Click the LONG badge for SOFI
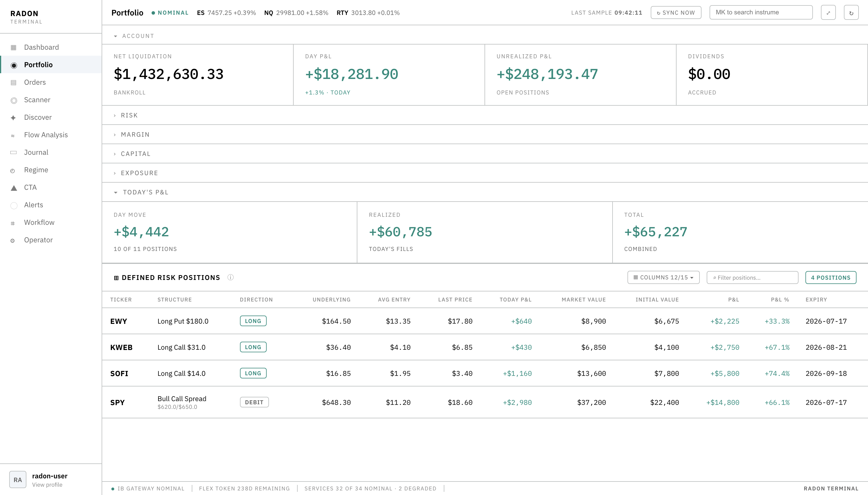This screenshot has height=495, width=868. [253, 373]
